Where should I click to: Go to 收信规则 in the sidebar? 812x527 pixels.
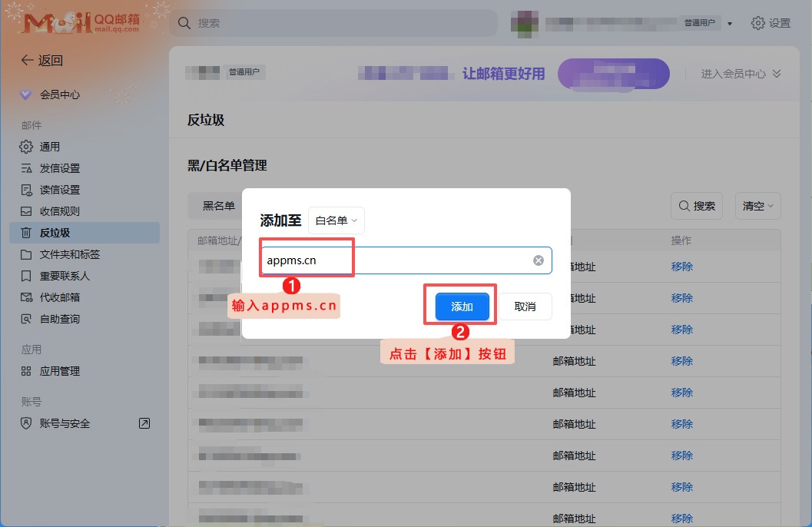[59, 211]
